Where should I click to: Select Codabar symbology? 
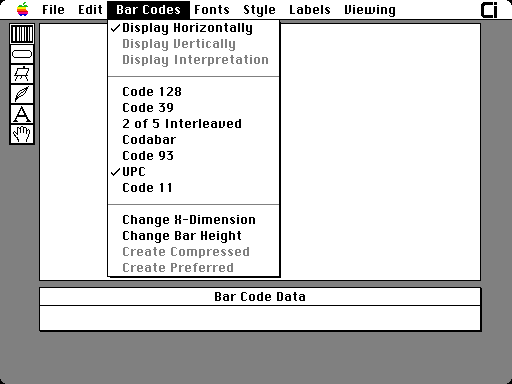coord(193,140)
